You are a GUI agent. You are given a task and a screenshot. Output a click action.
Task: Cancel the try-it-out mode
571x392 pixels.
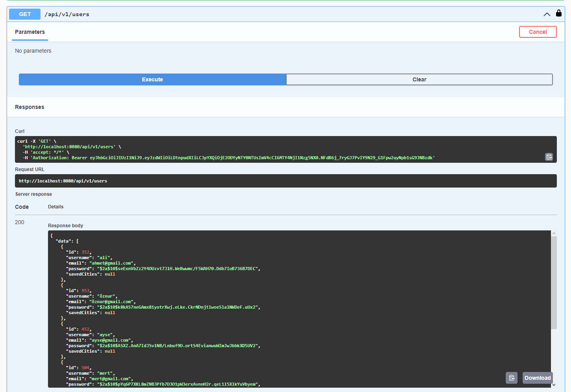538,32
